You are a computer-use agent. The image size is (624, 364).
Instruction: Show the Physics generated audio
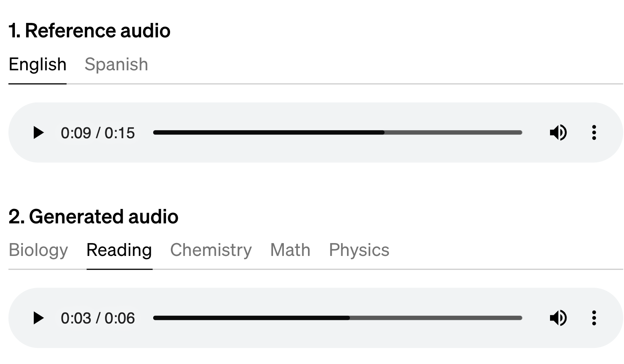[x=359, y=250]
